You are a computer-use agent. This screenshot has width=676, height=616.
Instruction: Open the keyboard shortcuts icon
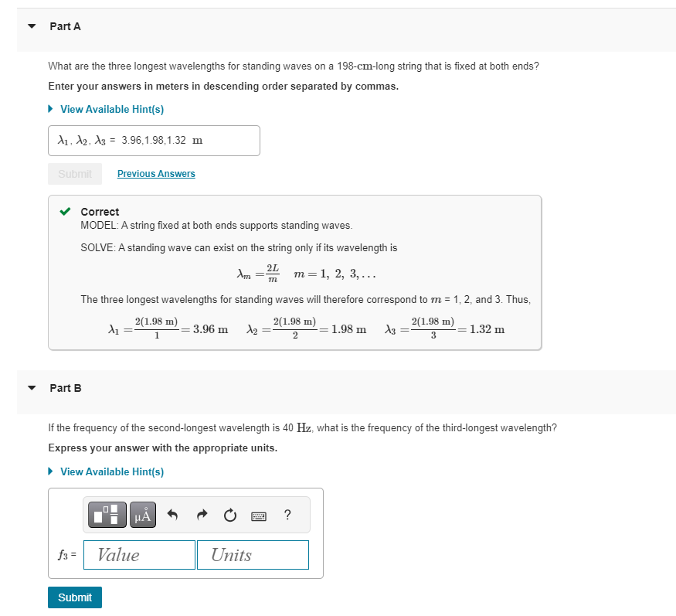(x=258, y=515)
